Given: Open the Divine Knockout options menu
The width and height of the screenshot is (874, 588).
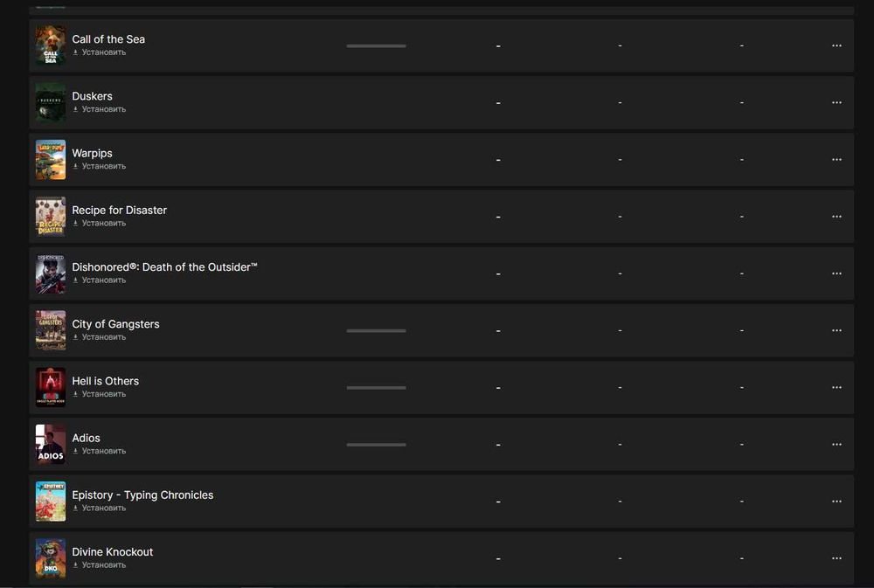Looking at the screenshot, I should pyautogui.click(x=836, y=558).
